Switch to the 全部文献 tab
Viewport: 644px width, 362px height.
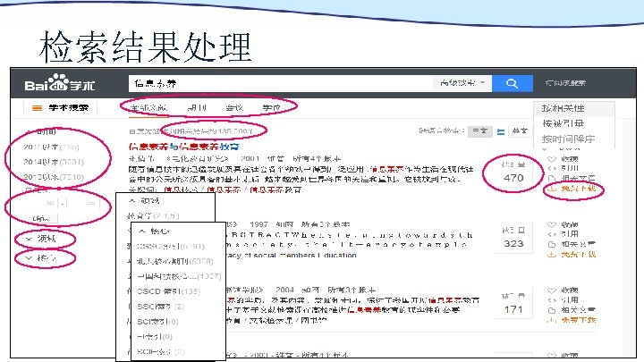pos(148,107)
